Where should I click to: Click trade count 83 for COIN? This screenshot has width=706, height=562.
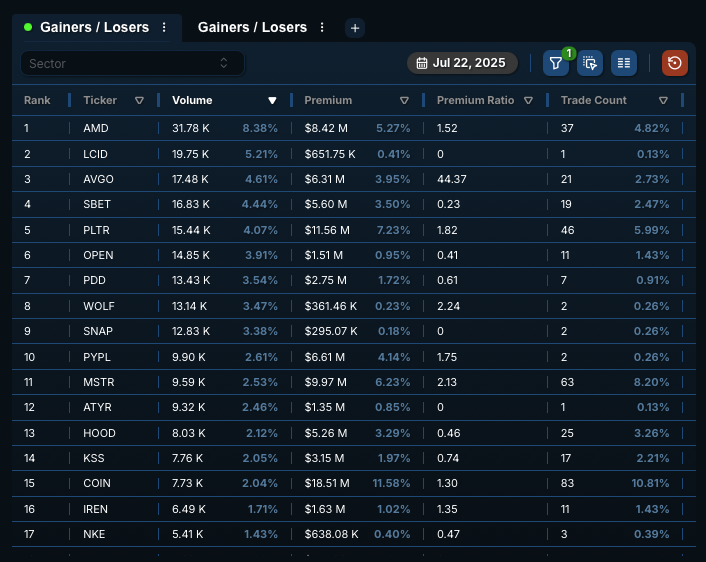(x=567, y=484)
